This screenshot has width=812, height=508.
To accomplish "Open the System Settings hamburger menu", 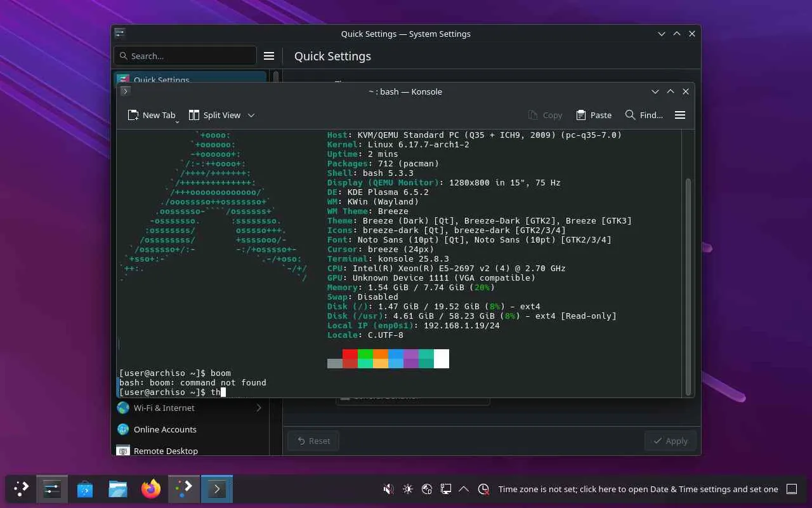I will 269,56.
